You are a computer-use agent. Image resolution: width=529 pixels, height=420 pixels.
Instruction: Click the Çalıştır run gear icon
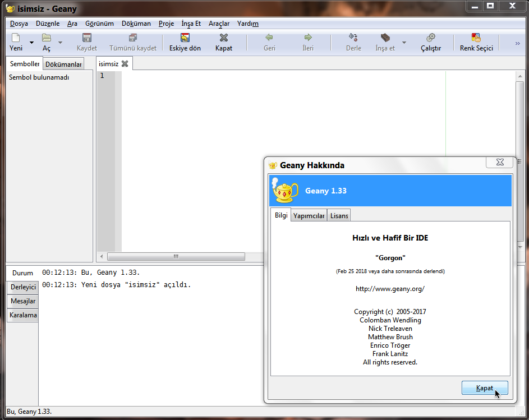tap(431, 38)
